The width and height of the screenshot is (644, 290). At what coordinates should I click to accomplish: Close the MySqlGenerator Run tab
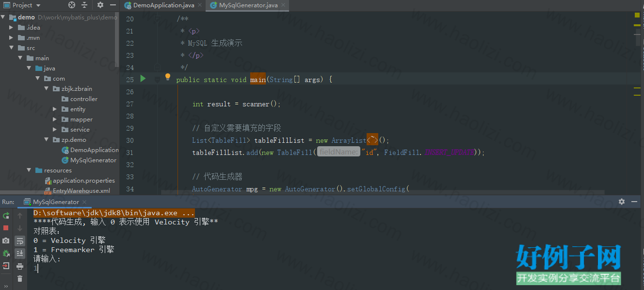click(x=84, y=202)
